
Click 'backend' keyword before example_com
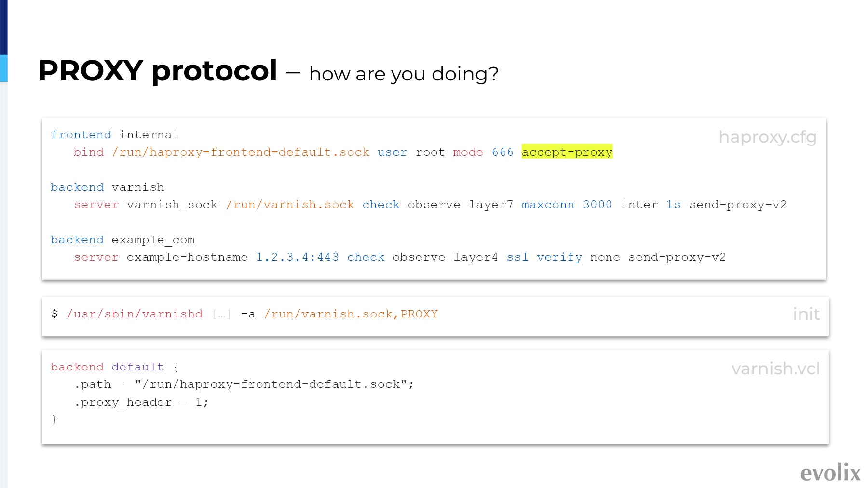(x=77, y=240)
